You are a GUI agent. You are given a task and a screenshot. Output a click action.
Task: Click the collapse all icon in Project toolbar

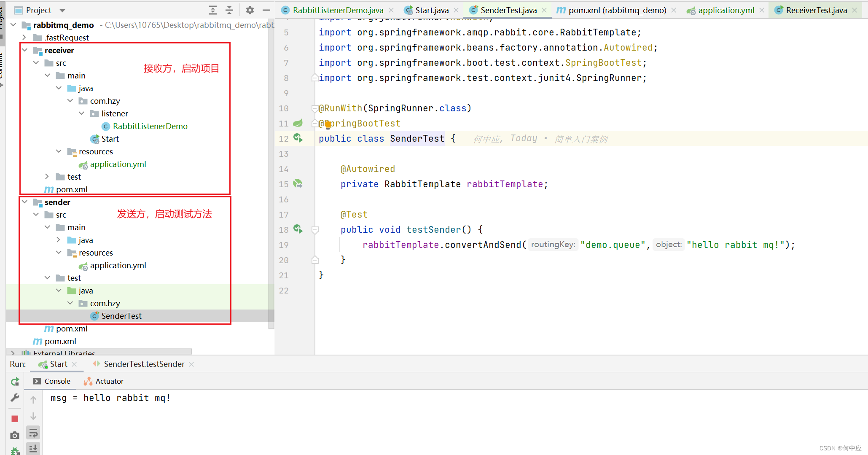click(x=229, y=10)
